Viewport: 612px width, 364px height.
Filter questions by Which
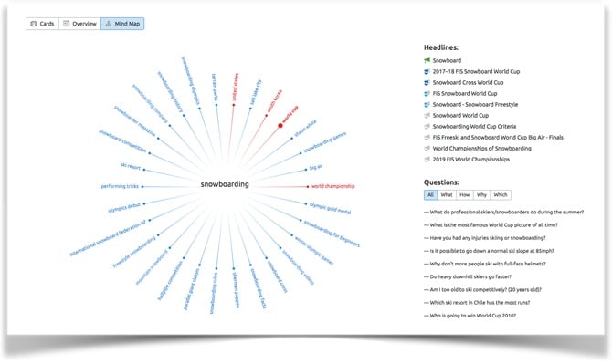coord(501,195)
